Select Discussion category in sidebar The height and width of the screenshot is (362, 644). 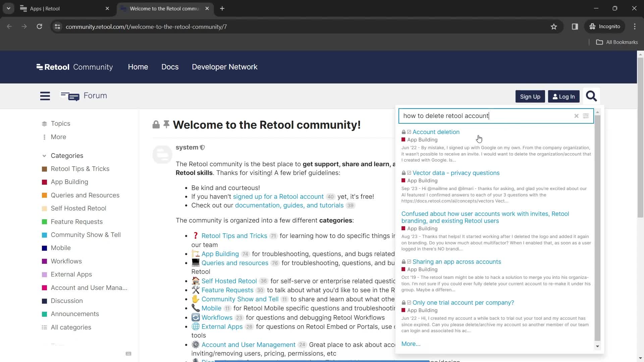(66, 301)
